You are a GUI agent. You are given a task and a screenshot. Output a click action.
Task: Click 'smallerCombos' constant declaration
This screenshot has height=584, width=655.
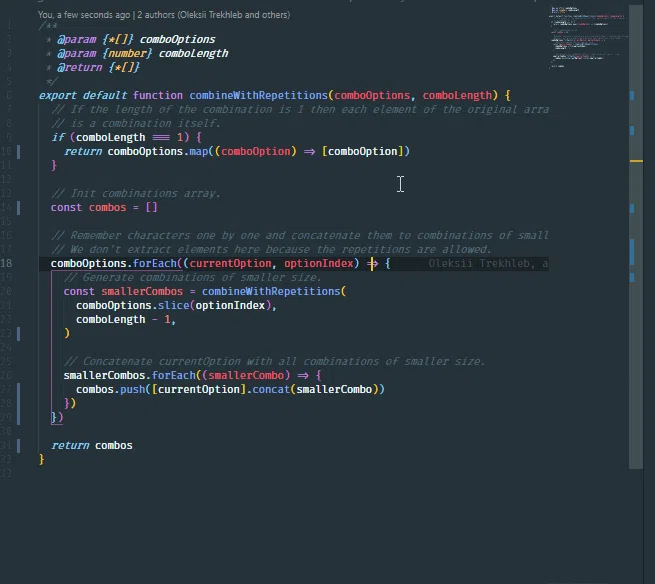[142, 291]
